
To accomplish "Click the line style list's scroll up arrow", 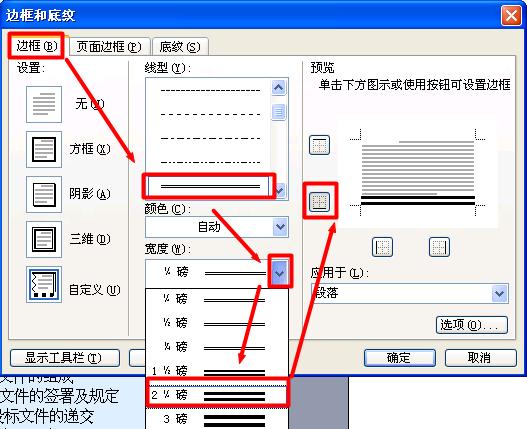I will [279, 88].
